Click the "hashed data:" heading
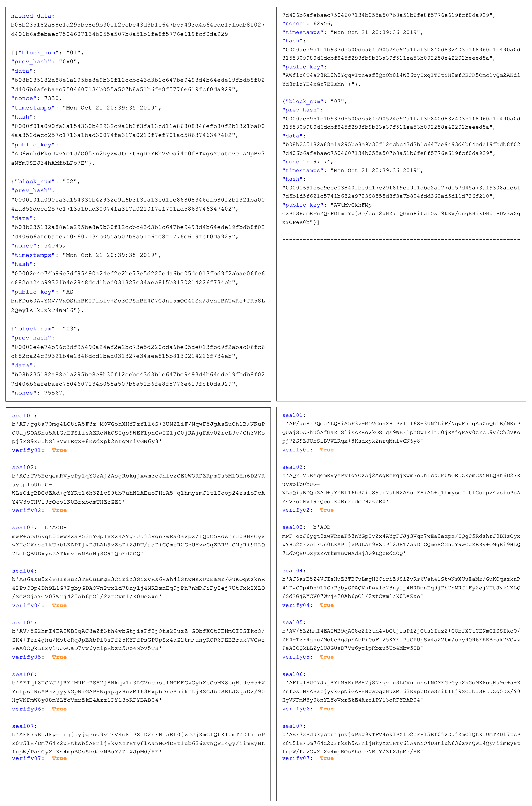The height and width of the screenshot is (806, 532). 33,16
